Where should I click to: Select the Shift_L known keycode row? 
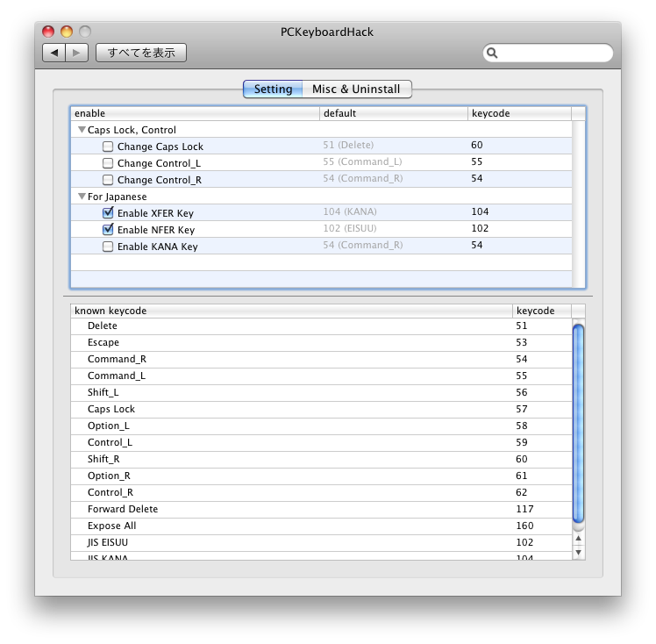tap(321, 392)
